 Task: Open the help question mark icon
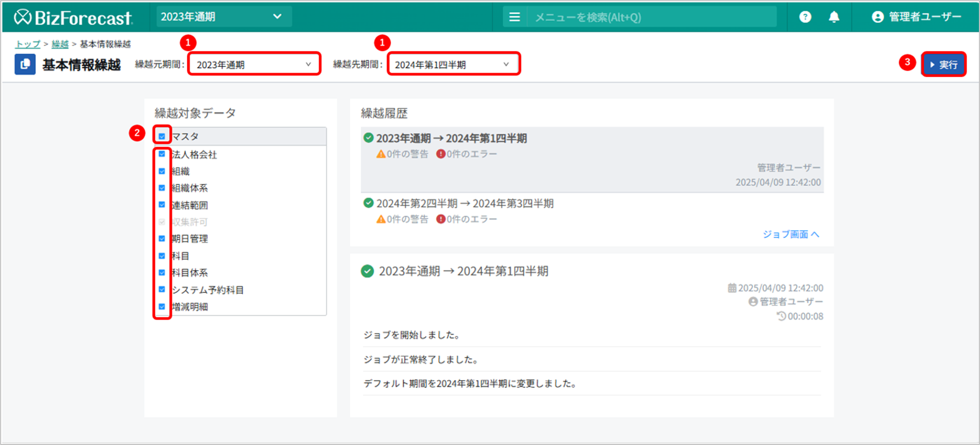point(805,17)
